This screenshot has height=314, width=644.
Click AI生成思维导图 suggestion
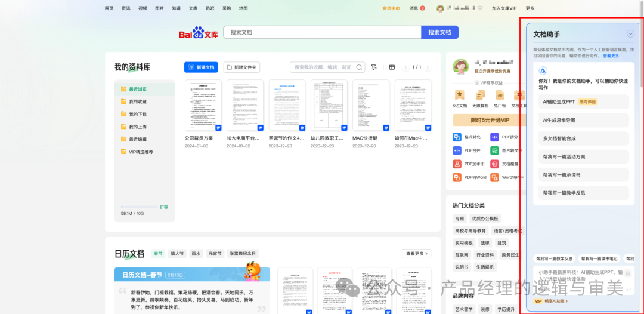(584, 120)
